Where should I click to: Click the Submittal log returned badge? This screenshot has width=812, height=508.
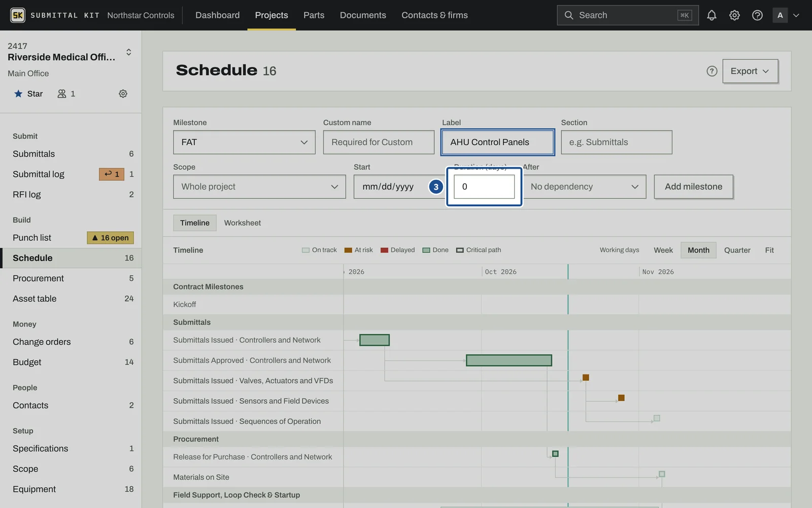[x=112, y=174]
